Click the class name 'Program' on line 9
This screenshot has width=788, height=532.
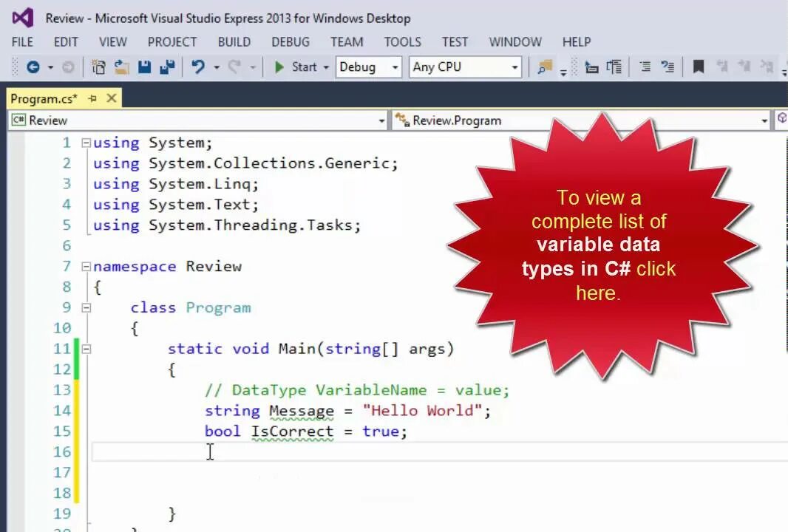tap(218, 308)
